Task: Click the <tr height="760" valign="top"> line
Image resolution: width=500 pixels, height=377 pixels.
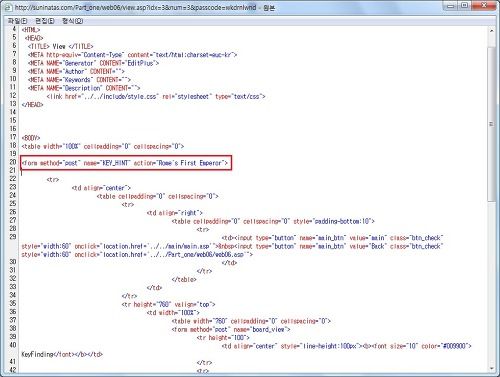Action: pyautogui.click(x=168, y=304)
